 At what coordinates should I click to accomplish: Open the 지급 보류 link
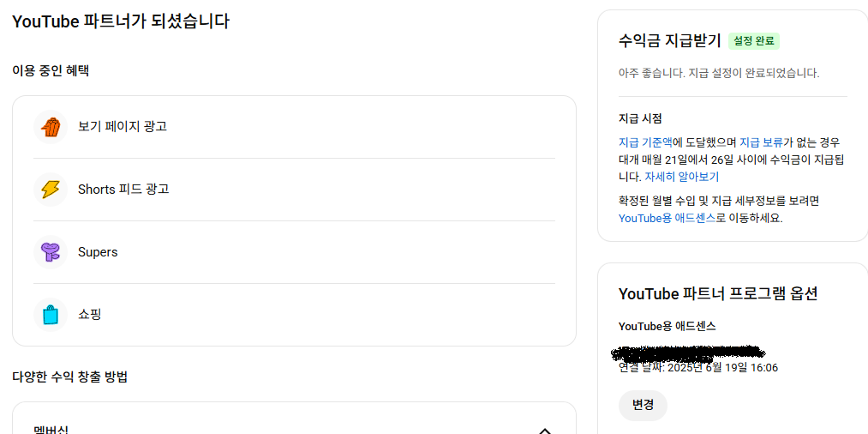click(761, 142)
